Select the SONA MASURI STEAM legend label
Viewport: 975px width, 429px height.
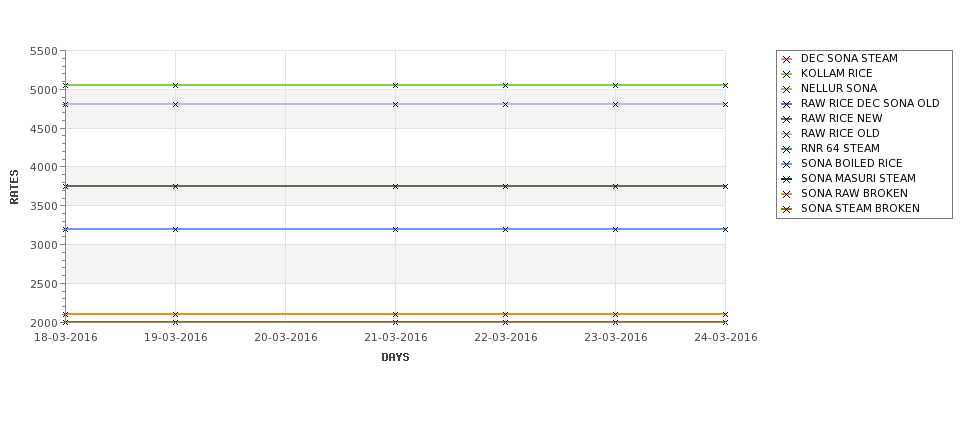pos(858,178)
